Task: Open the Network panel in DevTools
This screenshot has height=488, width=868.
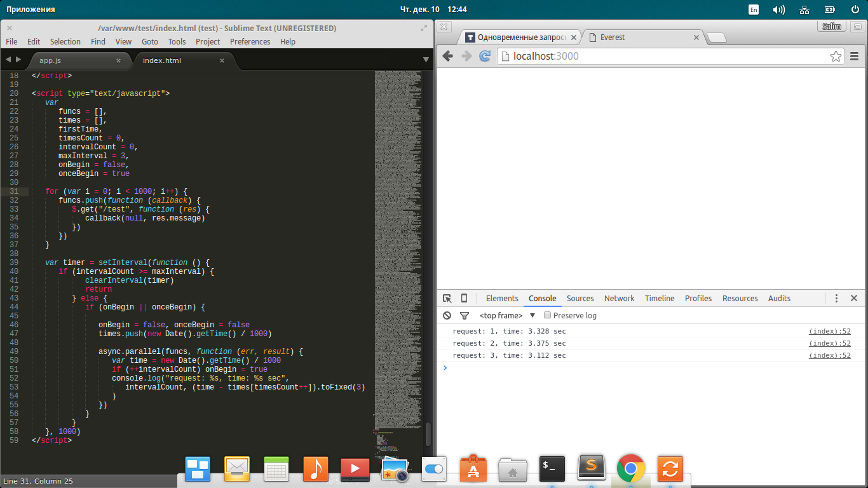Action: click(x=620, y=298)
